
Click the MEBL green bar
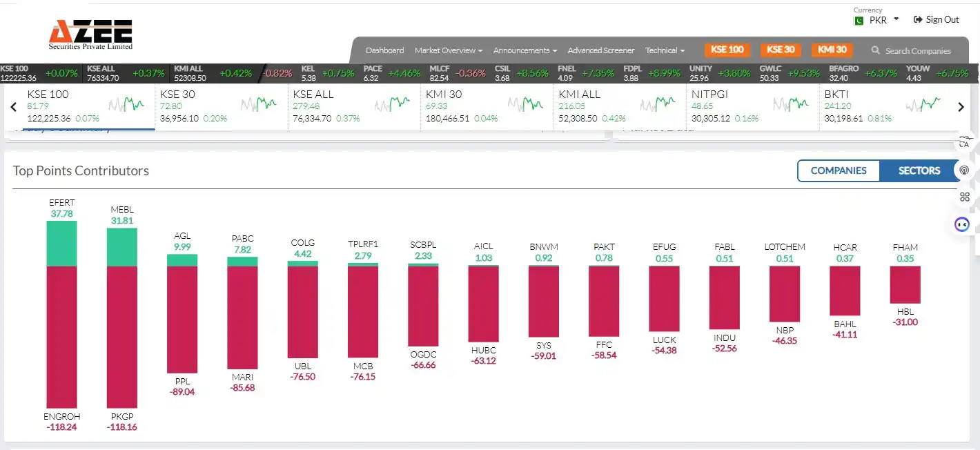122,247
